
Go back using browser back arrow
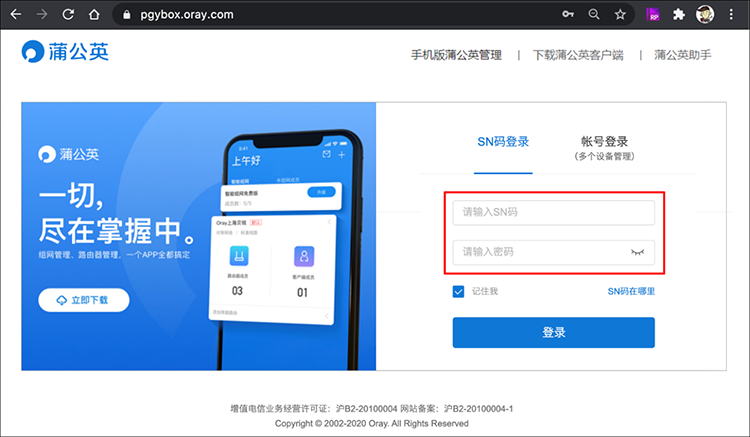coord(16,14)
